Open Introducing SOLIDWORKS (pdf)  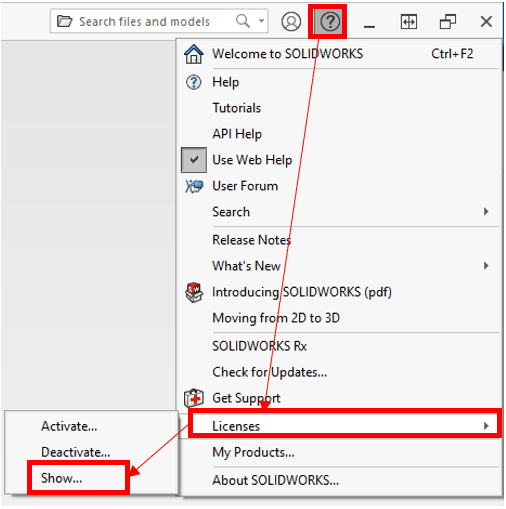click(x=340, y=292)
